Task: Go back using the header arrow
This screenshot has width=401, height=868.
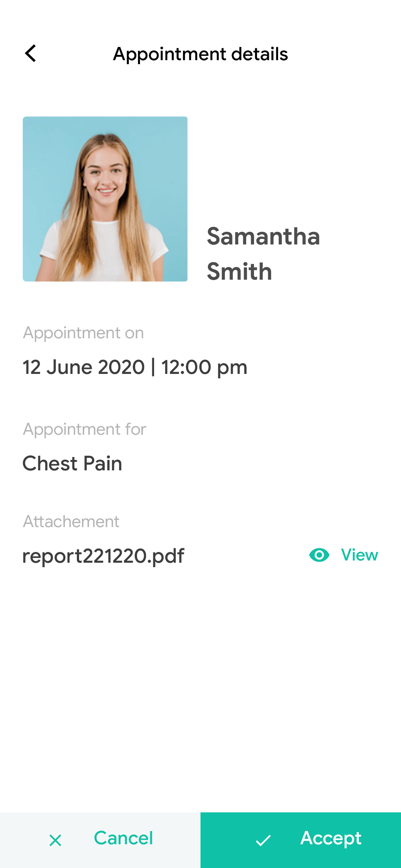Action: [31, 53]
